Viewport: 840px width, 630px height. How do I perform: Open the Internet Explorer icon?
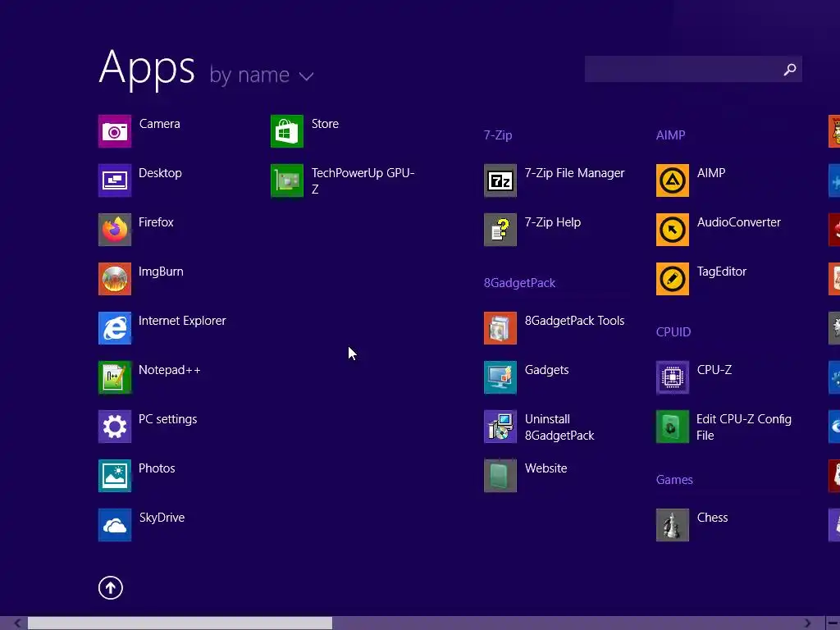115,328
